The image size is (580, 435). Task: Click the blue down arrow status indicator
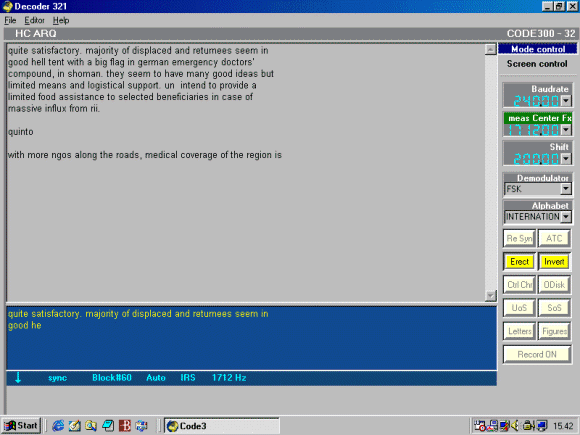[x=18, y=378]
